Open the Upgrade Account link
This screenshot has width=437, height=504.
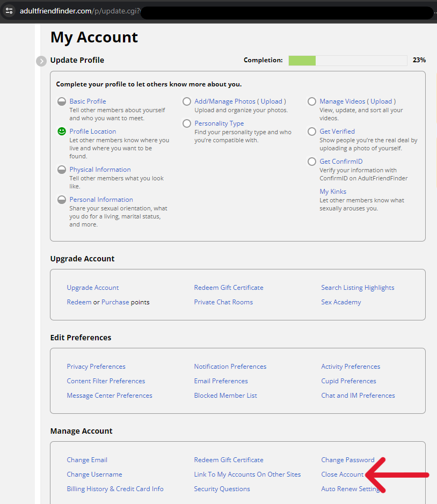[x=93, y=288]
